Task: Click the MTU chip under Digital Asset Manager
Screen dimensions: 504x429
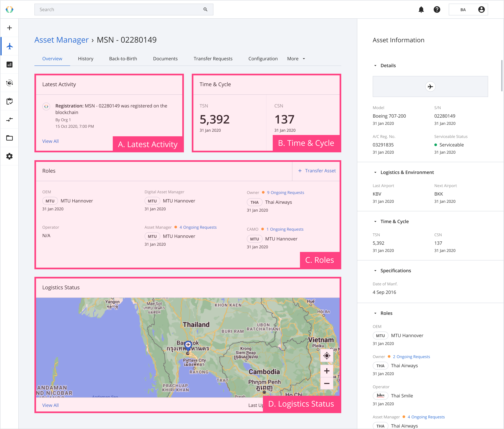Action: tap(152, 201)
